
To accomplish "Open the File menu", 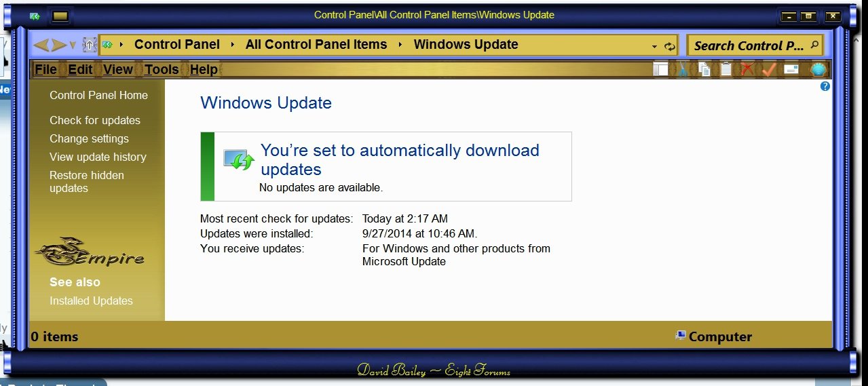I will point(46,69).
